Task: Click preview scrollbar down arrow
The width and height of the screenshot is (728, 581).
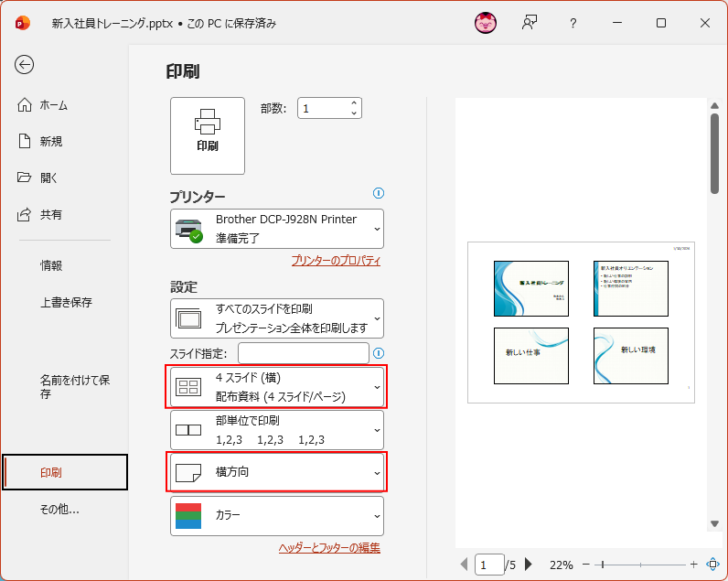Action: pos(715,524)
